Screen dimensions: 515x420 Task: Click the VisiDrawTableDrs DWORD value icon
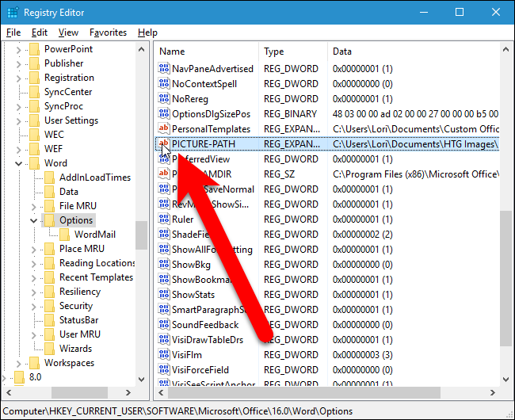(163, 339)
